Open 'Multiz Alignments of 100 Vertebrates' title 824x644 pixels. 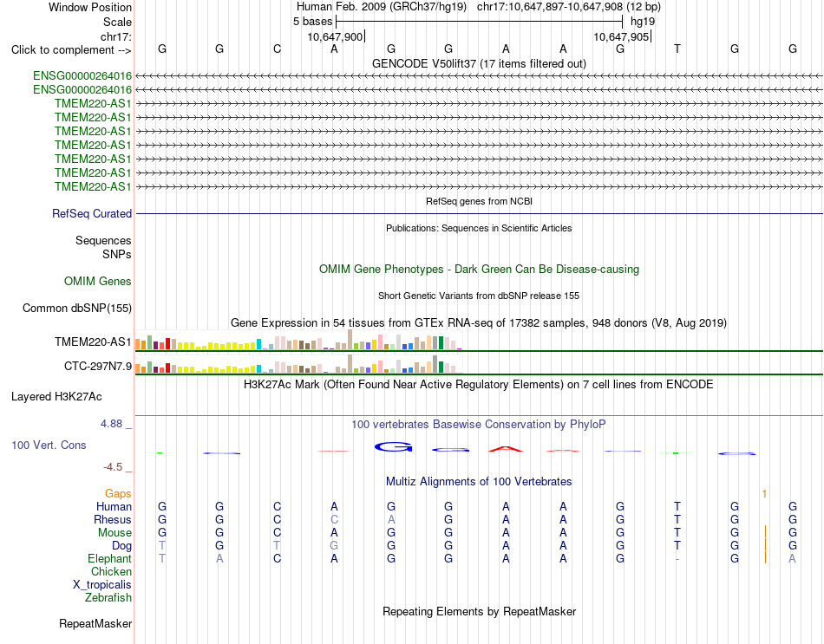coord(479,482)
